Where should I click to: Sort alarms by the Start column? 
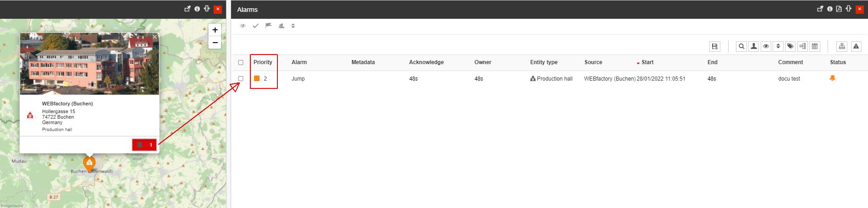pyautogui.click(x=647, y=62)
